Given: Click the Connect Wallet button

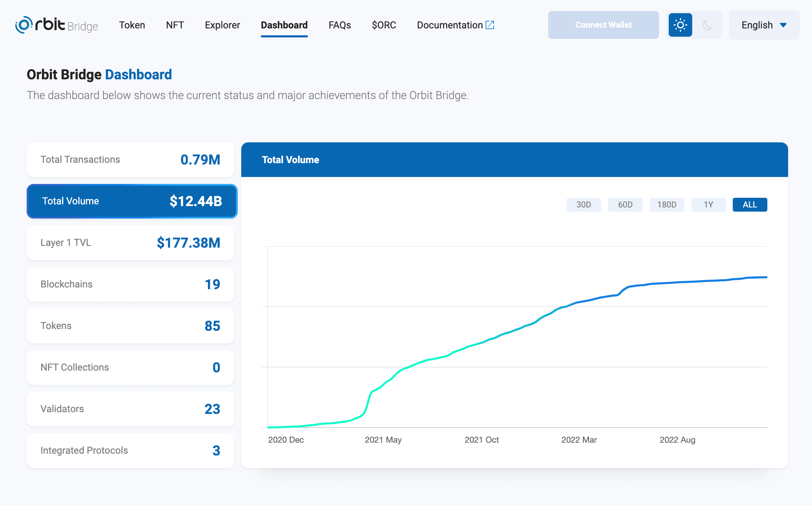Looking at the screenshot, I should (603, 25).
